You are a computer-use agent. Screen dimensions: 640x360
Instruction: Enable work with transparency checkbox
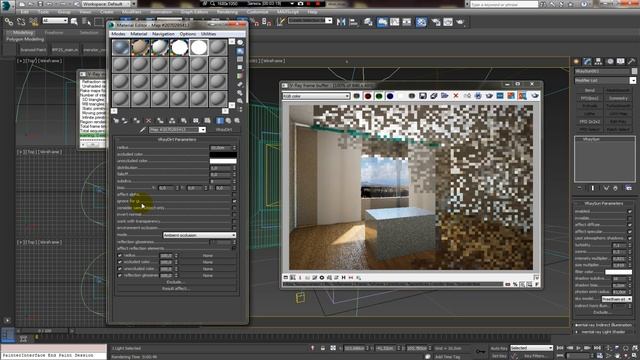click(x=234, y=221)
